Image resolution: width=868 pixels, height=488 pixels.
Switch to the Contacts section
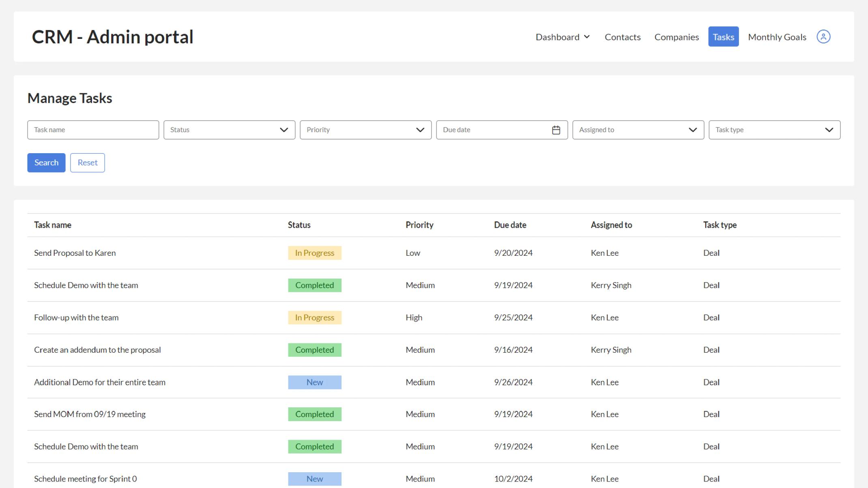point(623,36)
